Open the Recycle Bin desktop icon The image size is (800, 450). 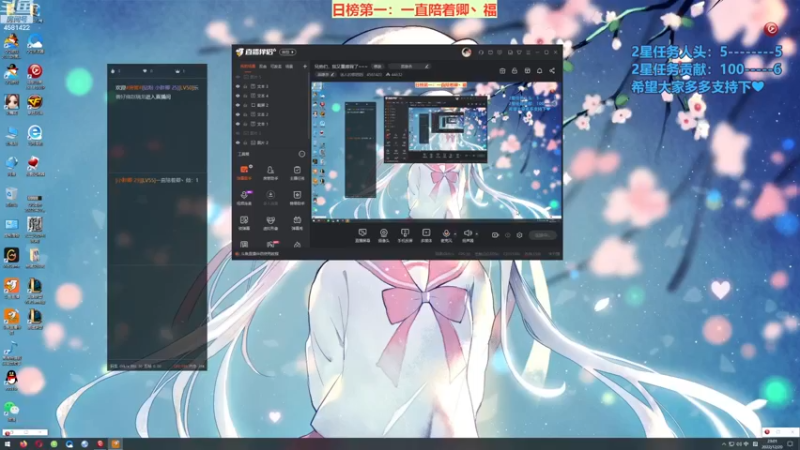tap(11, 197)
